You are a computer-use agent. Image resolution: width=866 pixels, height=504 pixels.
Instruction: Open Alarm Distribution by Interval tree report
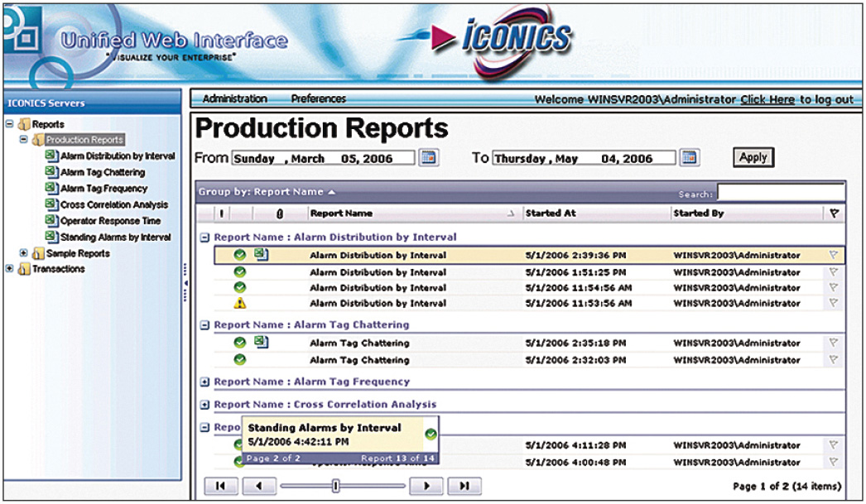(x=118, y=156)
